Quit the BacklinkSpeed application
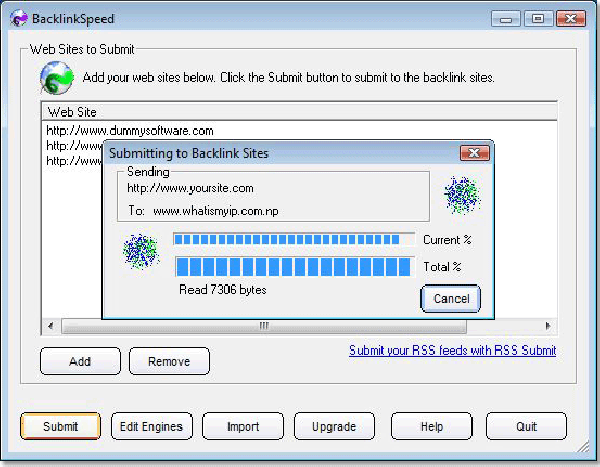Screen dimensions: 600x467 point(526,426)
